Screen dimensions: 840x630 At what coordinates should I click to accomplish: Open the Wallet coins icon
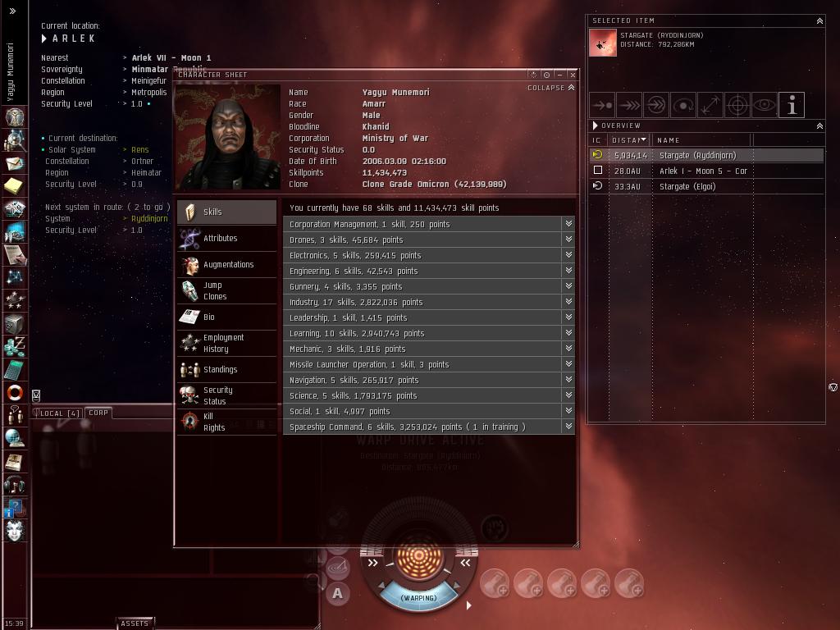point(15,347)
